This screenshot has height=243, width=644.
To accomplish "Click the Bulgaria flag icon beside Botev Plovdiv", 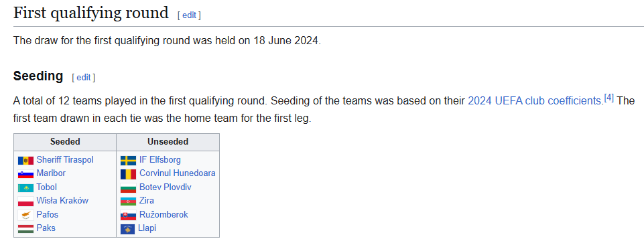I will 128,188.
